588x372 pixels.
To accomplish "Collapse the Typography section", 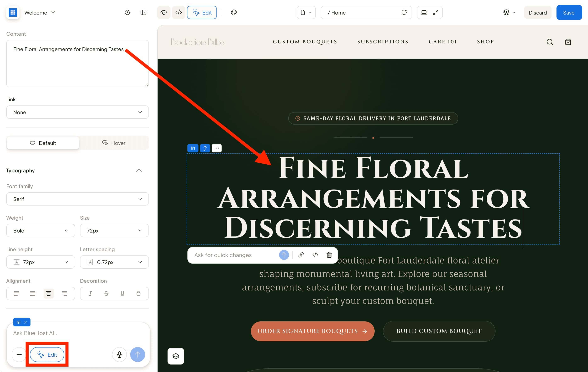I will [x=139, y=170].
